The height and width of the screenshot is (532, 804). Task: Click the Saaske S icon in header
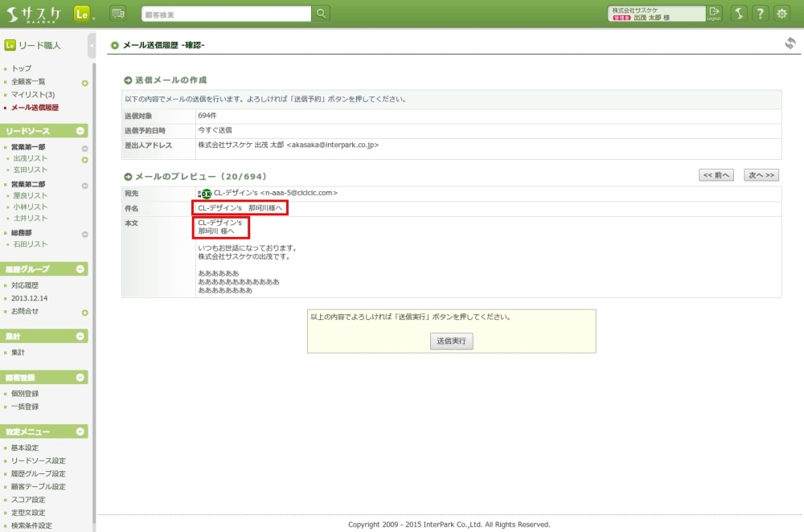click(737, 14)
